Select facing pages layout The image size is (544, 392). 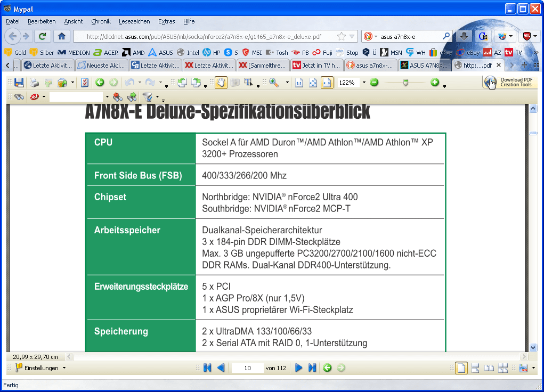pos(489,367)
